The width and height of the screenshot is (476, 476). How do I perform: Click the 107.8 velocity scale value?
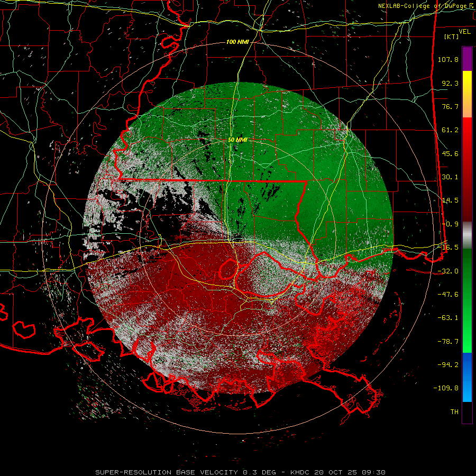pos(448,59)
